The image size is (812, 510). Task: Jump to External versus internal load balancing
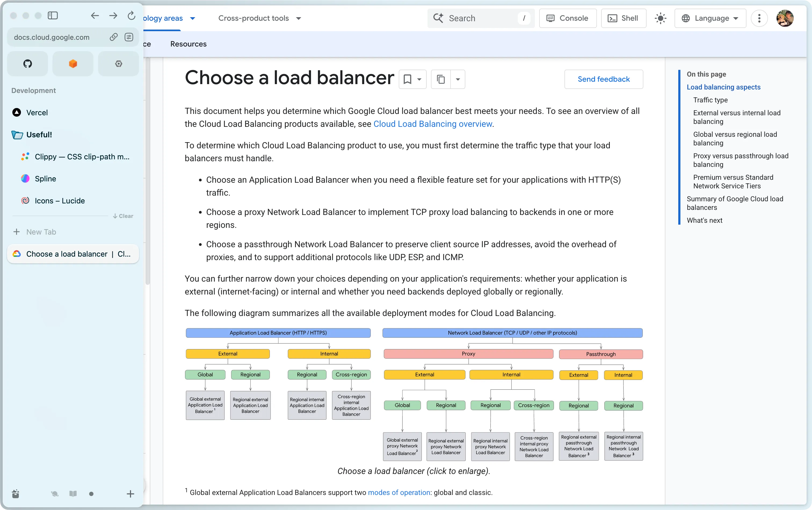(737, 117)
